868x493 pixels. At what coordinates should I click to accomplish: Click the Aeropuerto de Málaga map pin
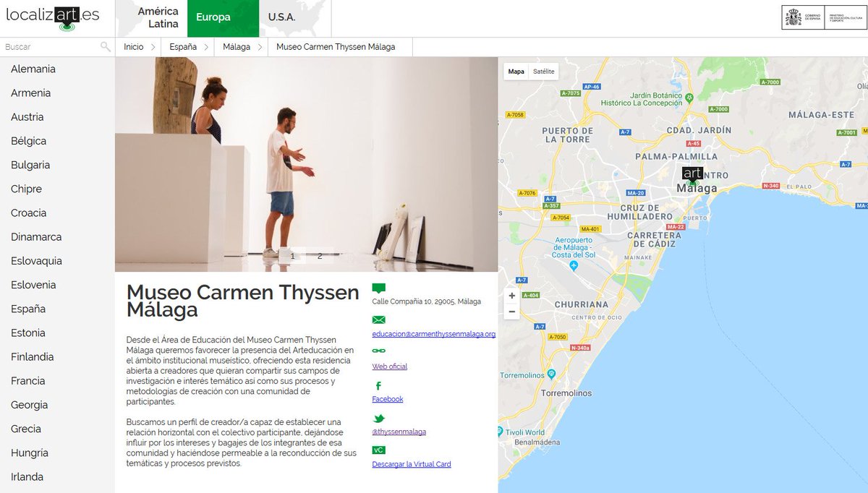coord(574,266)
